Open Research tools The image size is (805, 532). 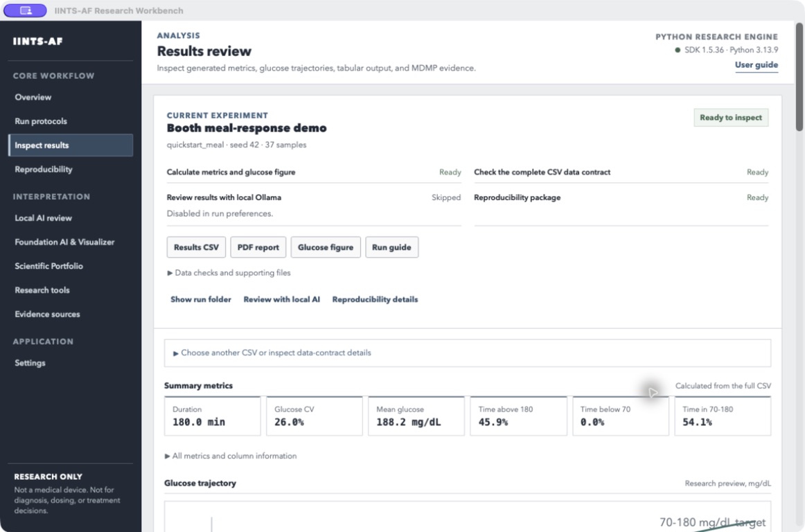(42, 290)
